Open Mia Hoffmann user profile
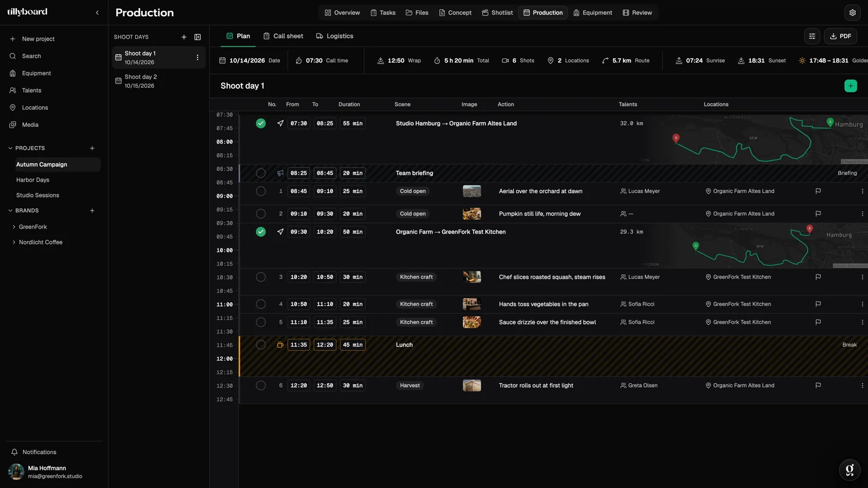This screenshot has width=868, height=488. (54, 472)
